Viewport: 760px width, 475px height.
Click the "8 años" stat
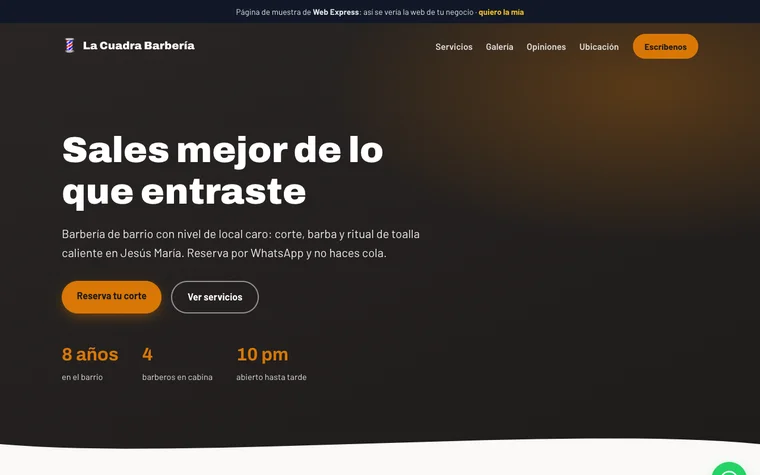point(90,354)
